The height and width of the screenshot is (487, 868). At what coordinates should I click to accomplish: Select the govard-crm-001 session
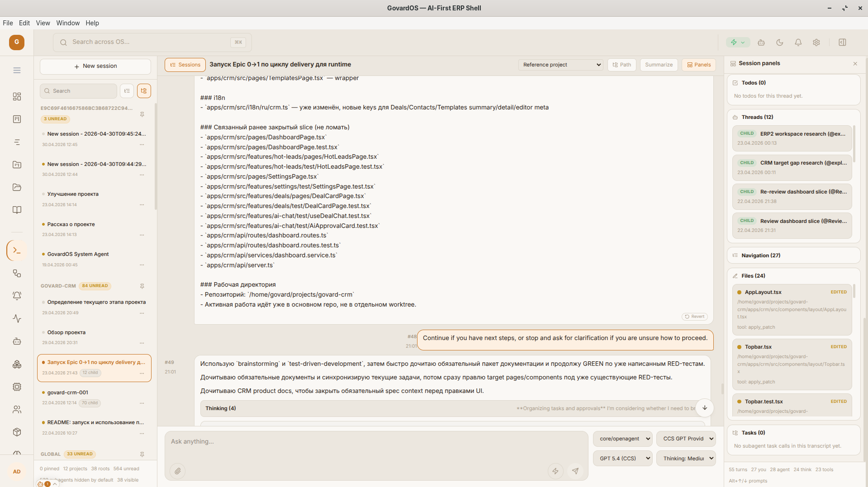click(x=94, y=397)
